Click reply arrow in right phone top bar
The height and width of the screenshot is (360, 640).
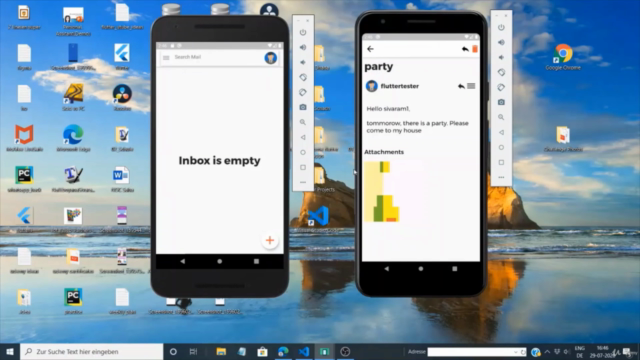(x=465, y=49)
